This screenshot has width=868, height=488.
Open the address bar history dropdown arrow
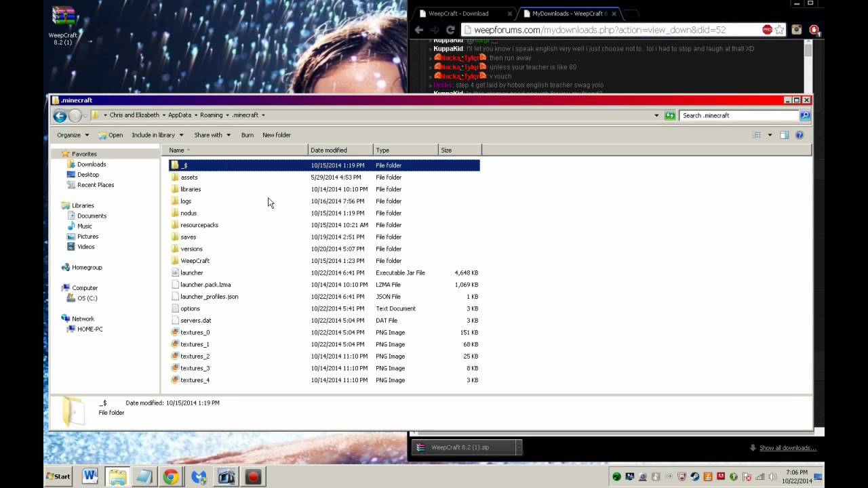pyautogui.click(x=656, y=115)
